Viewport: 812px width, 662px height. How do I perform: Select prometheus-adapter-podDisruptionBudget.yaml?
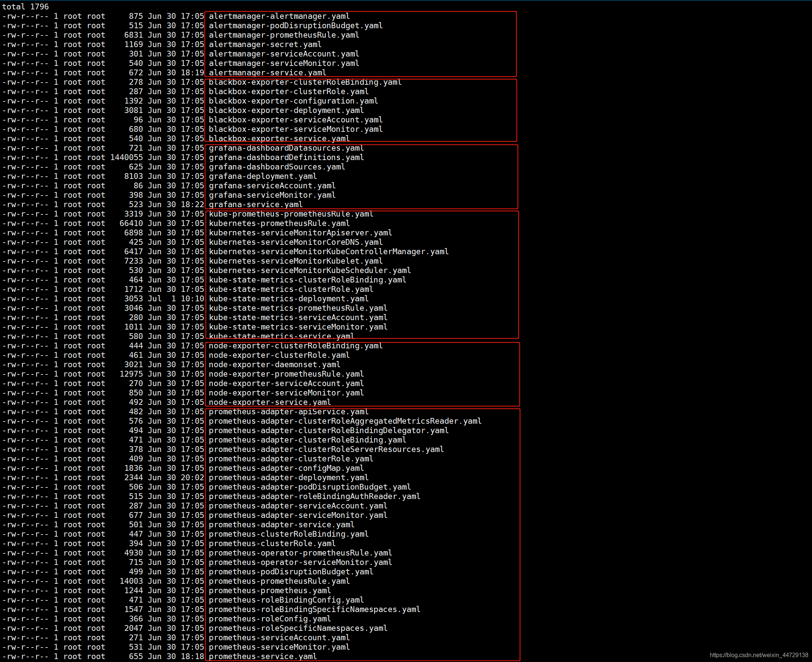310,487
